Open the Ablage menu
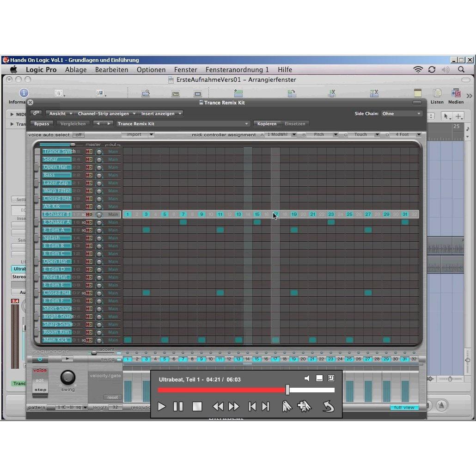 (x=76, y=69)
